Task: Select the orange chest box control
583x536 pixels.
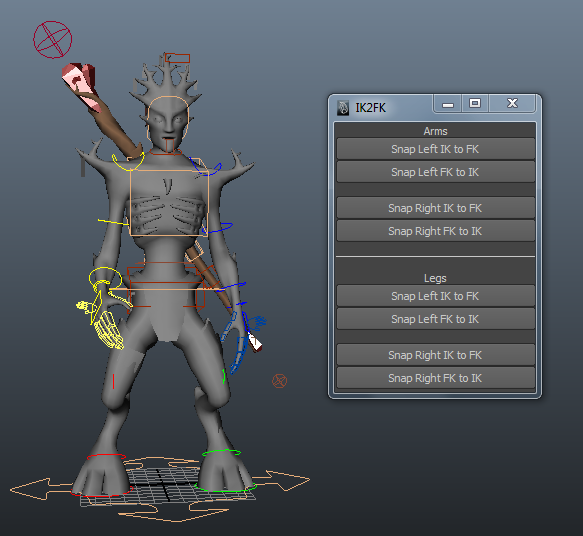Action: [x=169, y=203]
